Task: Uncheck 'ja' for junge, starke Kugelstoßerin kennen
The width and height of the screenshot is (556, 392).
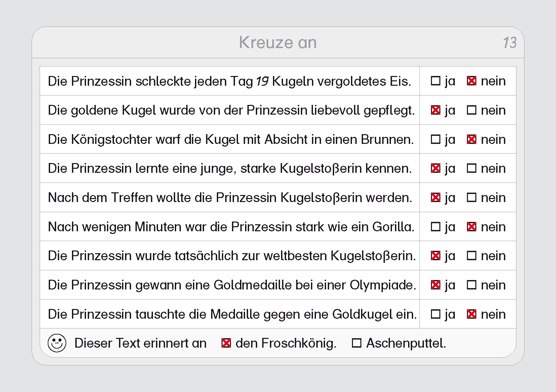Action: [x=435, y=168]
